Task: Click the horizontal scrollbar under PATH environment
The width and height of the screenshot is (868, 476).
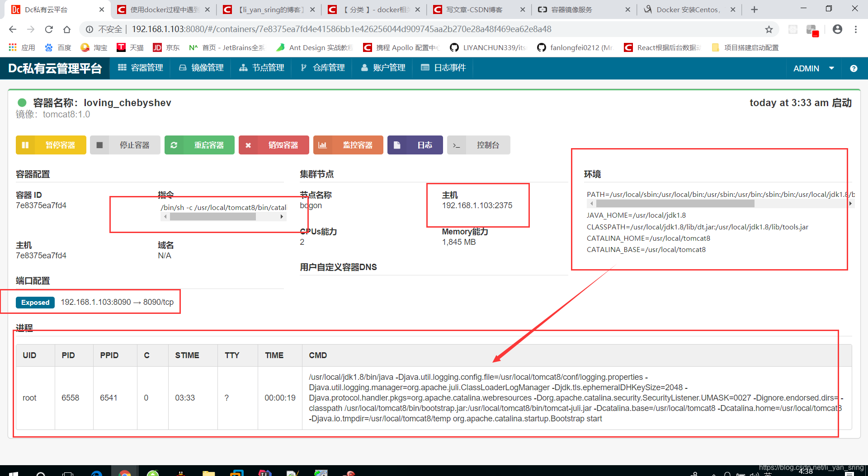Action: click(675, 204)
